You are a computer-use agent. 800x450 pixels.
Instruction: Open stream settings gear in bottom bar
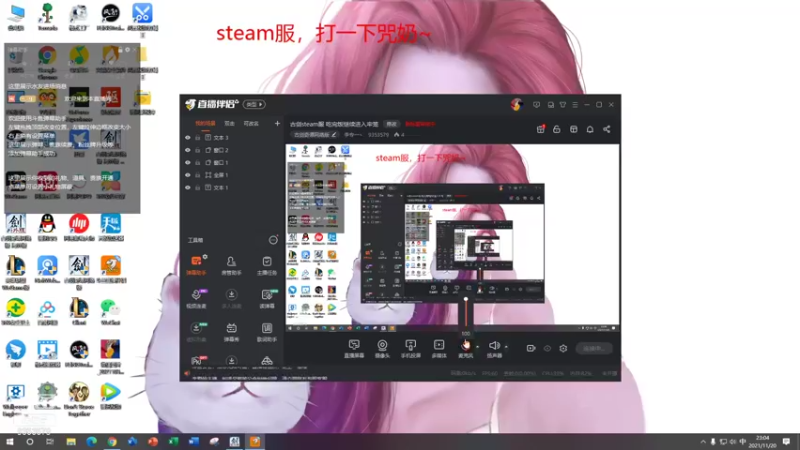tap(563, 348)
